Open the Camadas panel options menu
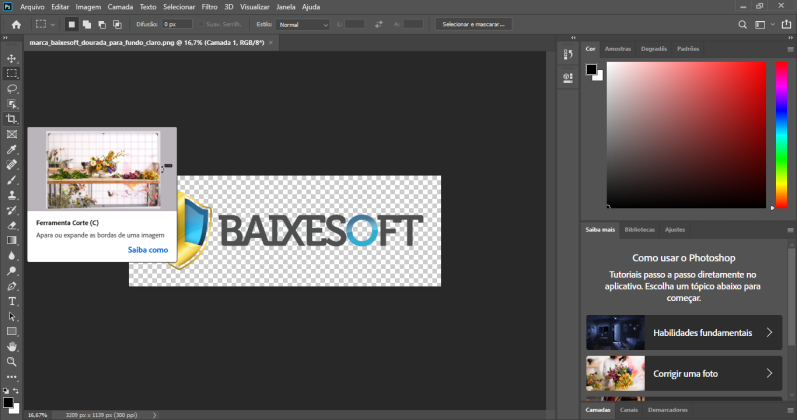The width and height of the screenshot is (797, 420). (x=790, y=410)
